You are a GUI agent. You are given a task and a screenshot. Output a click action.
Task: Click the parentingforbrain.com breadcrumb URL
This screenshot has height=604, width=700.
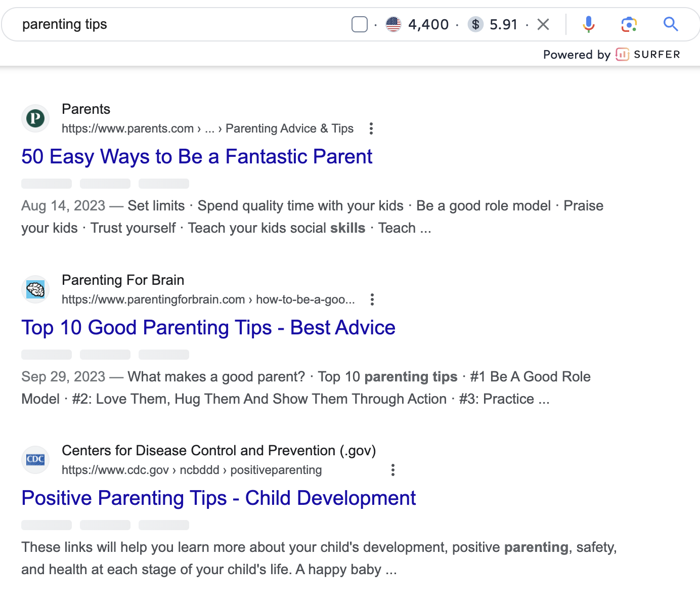pos(208,299)
